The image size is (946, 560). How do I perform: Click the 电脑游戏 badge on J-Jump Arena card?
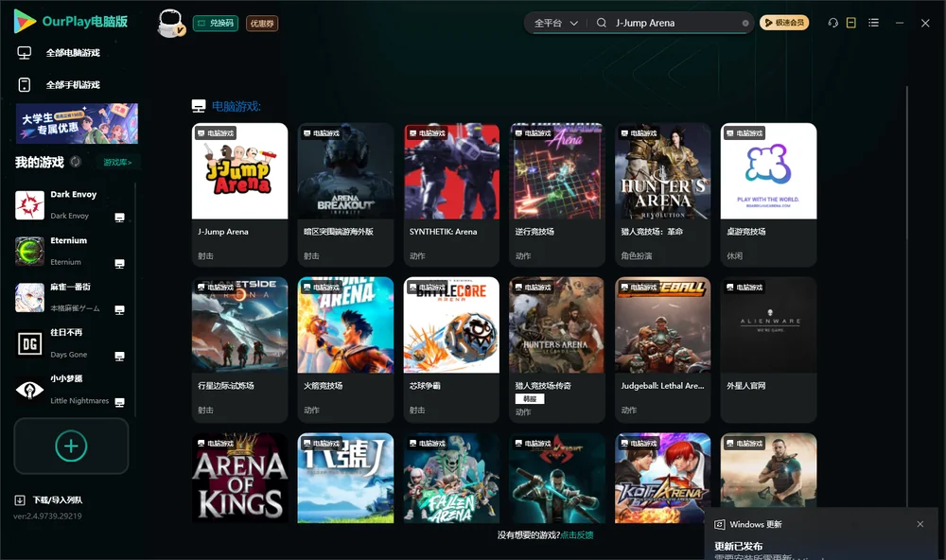pos(215,132)
